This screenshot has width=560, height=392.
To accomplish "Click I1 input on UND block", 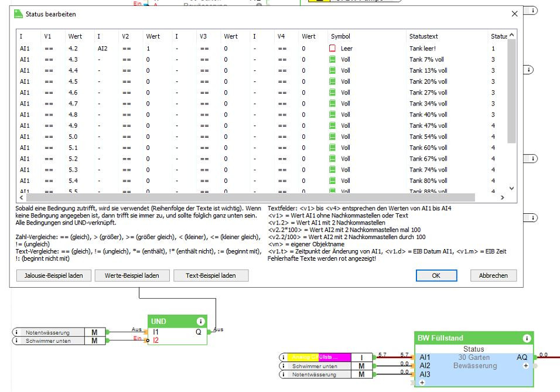I will 155,332.
